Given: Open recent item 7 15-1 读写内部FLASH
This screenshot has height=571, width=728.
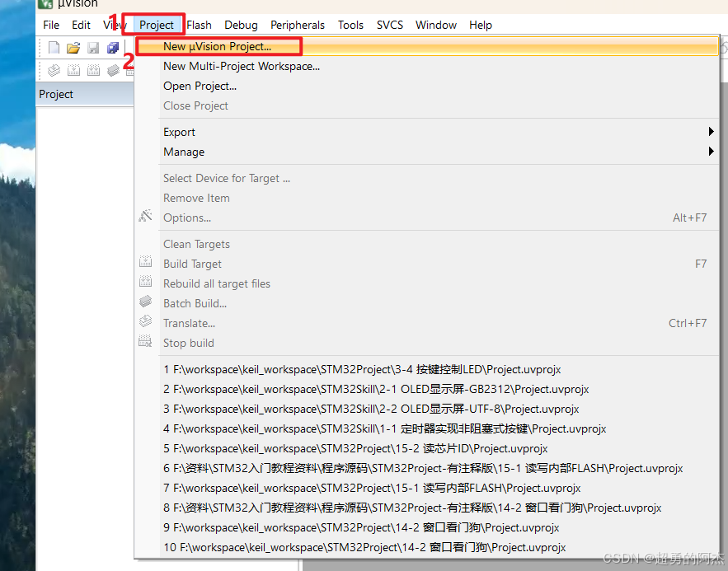Looking at the screenshot, I should click(x=426, y=488).
